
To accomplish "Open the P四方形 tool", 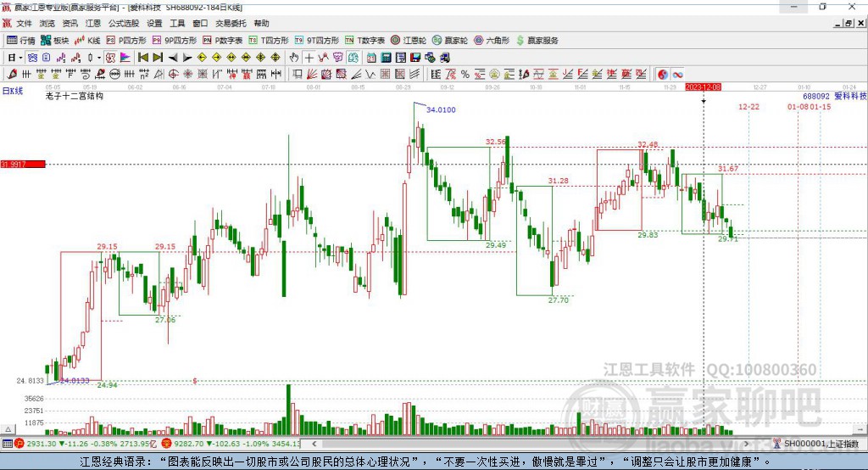I will tap(126, 41).
